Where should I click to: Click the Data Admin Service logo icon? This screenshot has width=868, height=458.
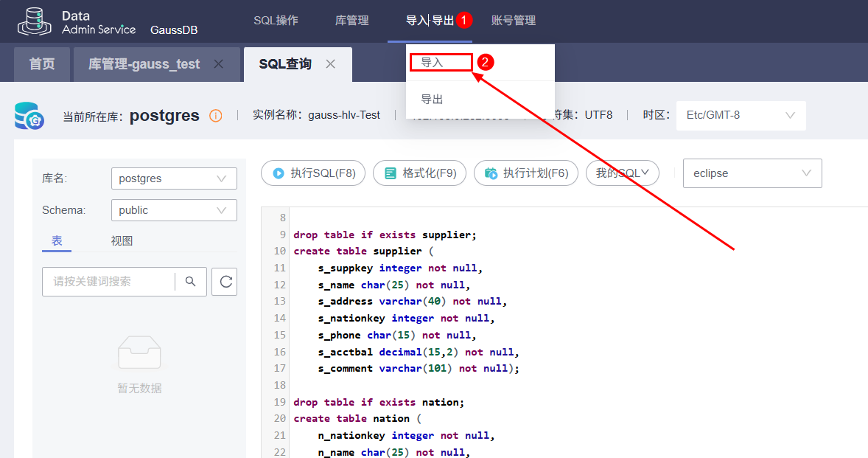point(35,21)
